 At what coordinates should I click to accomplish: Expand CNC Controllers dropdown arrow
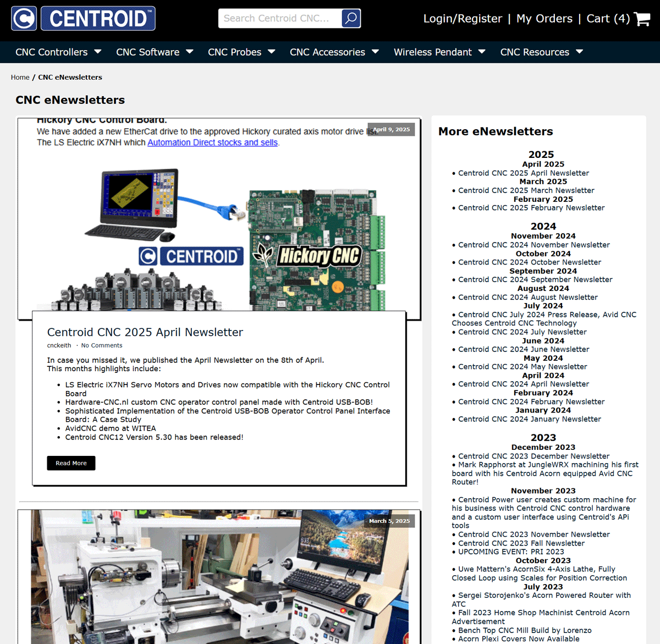(98, 52)
